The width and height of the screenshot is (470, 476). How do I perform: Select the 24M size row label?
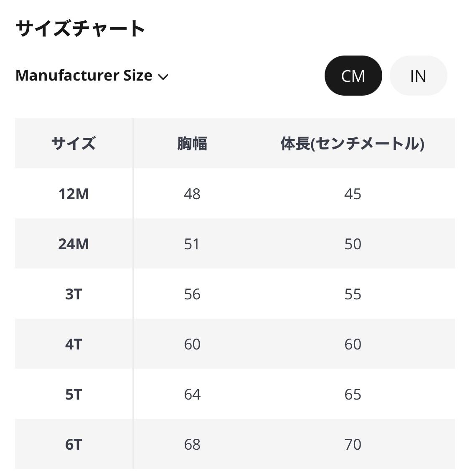click(x=74, y=244)
